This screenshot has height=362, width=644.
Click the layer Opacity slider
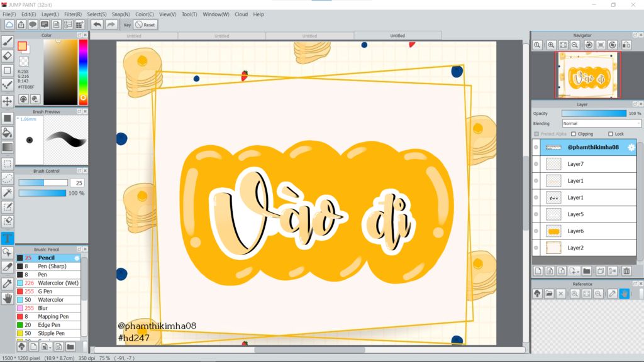pyautogui.click(x=594, y=113)
